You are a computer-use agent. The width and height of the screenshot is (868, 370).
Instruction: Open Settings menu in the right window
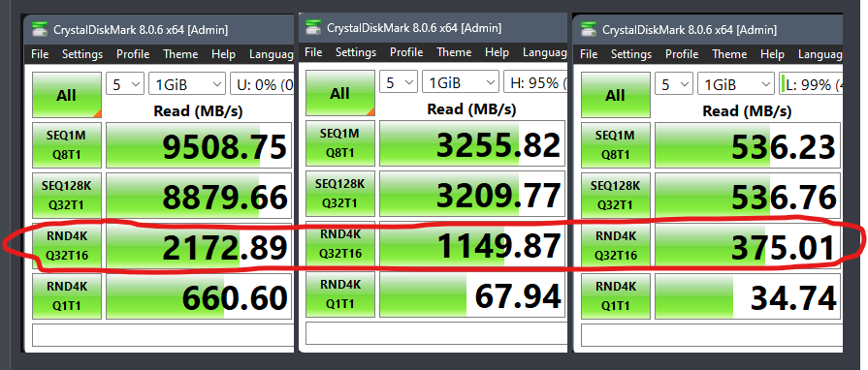coord(631,54)
